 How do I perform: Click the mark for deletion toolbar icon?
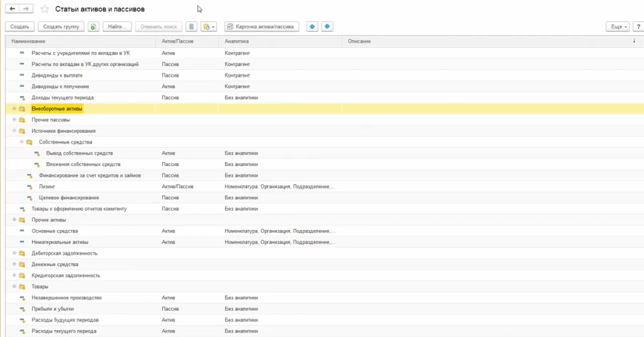[191, 27]
